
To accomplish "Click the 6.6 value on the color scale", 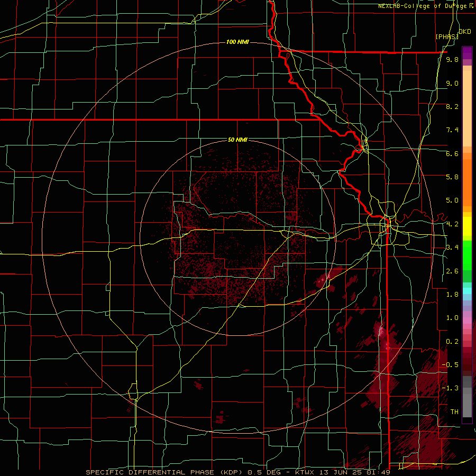I will (x=452, y=153).
